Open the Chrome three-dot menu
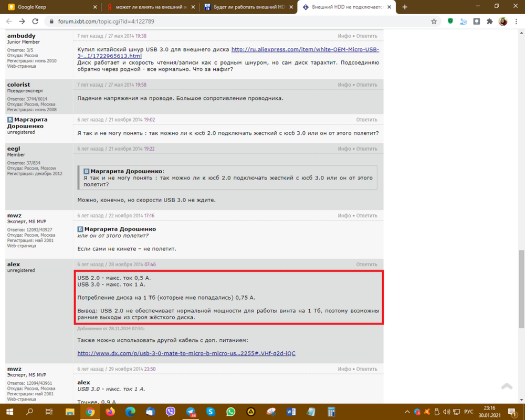 tap(516, 22)
